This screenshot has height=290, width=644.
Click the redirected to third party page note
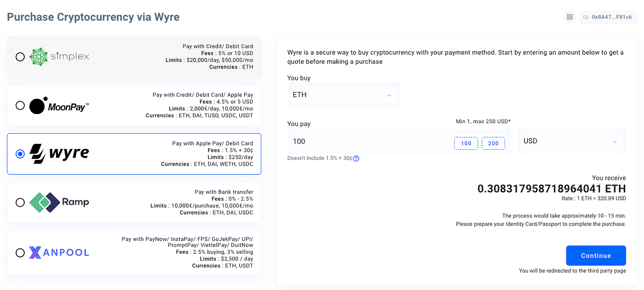click(x=572, y=271)
